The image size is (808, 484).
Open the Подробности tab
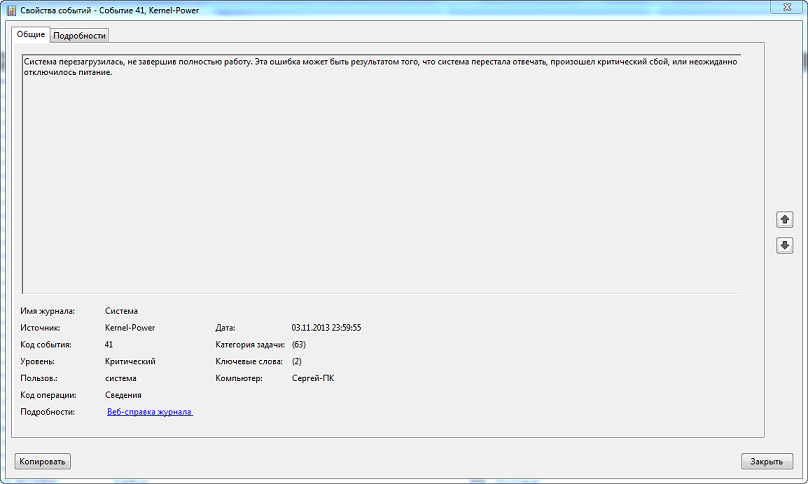tap(79, 35)
